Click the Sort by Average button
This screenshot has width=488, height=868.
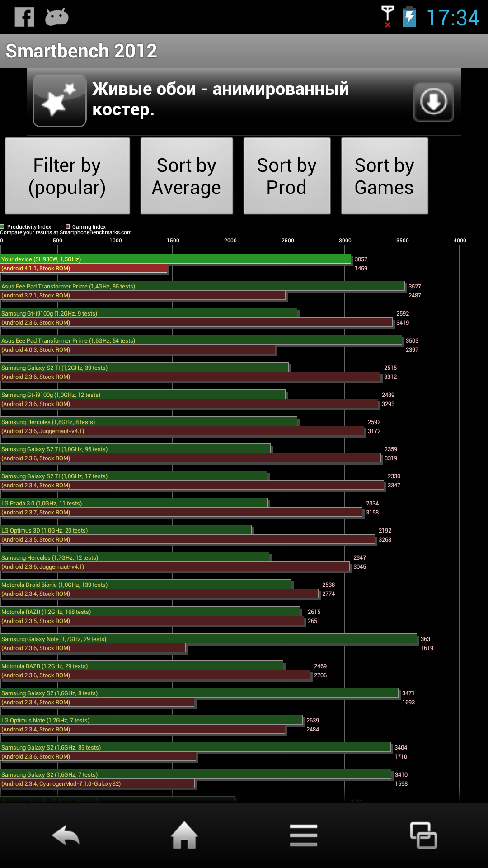[187, 176]
